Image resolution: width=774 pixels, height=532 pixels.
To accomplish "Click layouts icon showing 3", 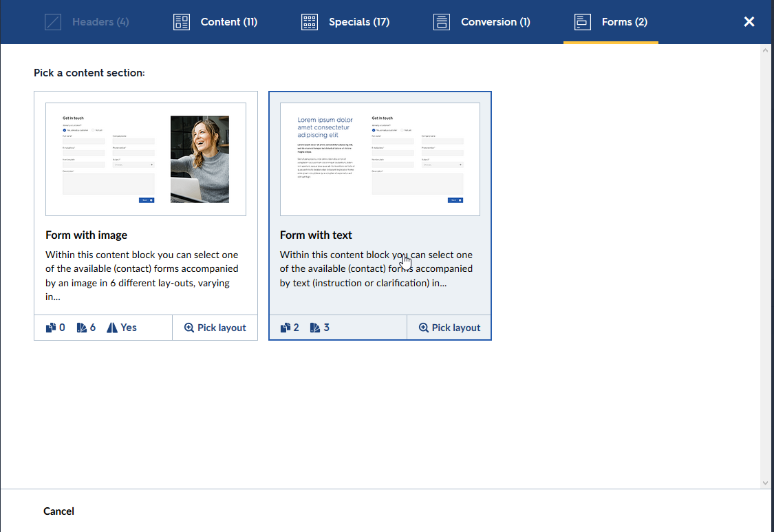I will (x=315, y=328).
